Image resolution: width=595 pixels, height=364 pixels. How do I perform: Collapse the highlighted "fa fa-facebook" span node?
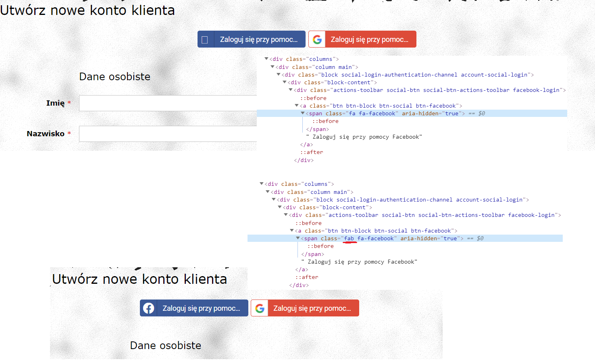(x=303, y=113)
